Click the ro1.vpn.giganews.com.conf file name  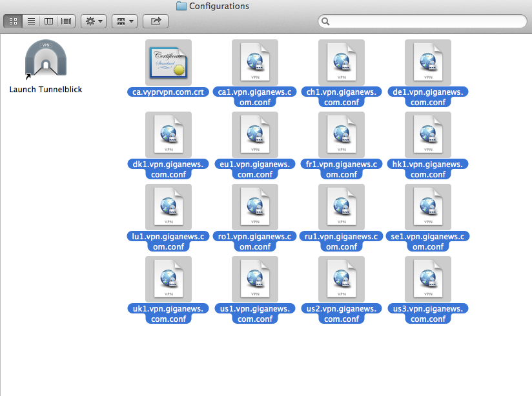255,241
